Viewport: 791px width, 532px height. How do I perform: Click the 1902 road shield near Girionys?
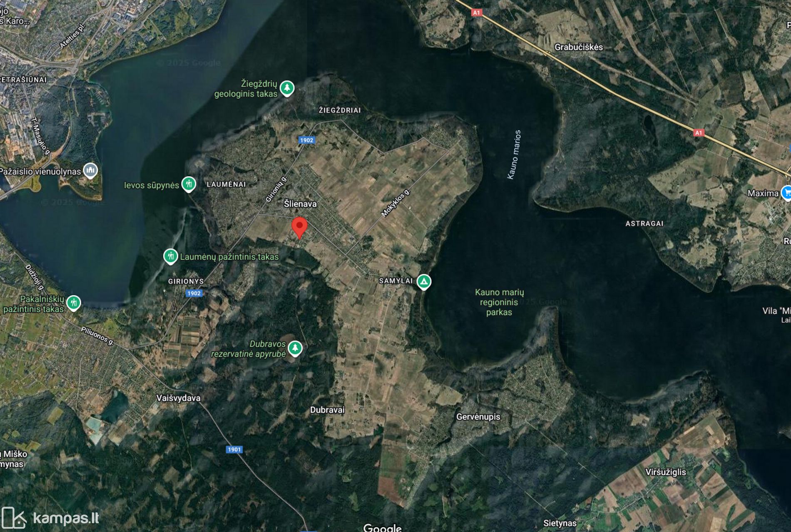(x=194, y=293)
